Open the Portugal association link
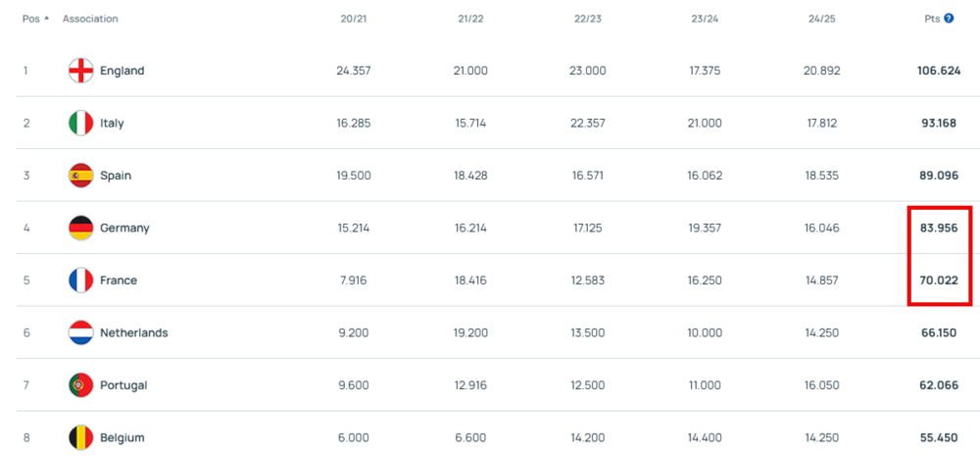 click(x=123, y=385)
